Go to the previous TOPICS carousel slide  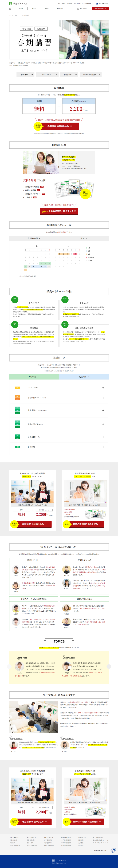9,666
